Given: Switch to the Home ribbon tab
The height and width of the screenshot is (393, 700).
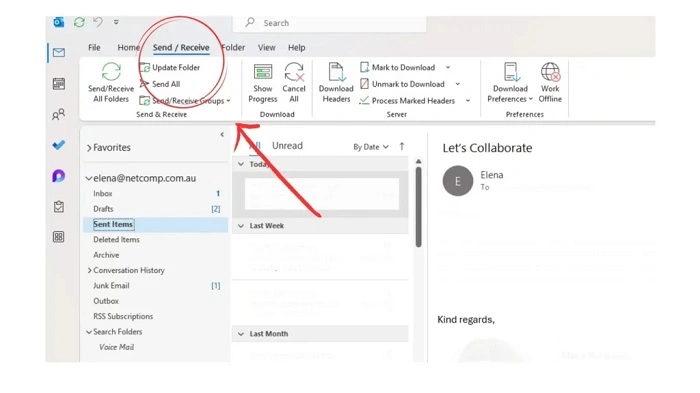Looking at the screenshot, I should (128, 47).
